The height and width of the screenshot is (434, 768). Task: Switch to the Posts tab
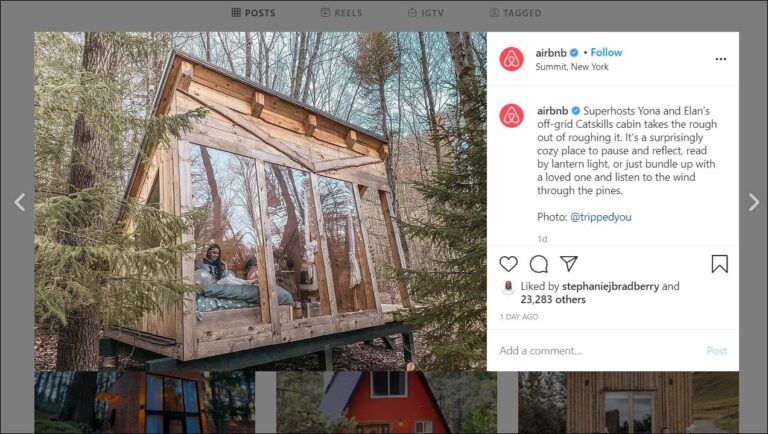pos(253,13)
